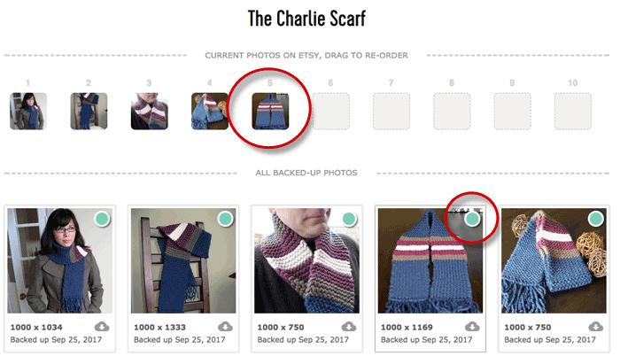
Task: Click cloud download icon for first 1000 x 750 photo
Action: [x=349, y=327]
